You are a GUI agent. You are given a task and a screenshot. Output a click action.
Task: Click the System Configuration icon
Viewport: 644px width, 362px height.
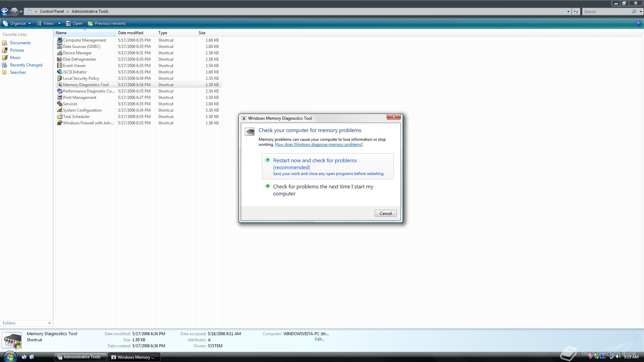point(60,110)
